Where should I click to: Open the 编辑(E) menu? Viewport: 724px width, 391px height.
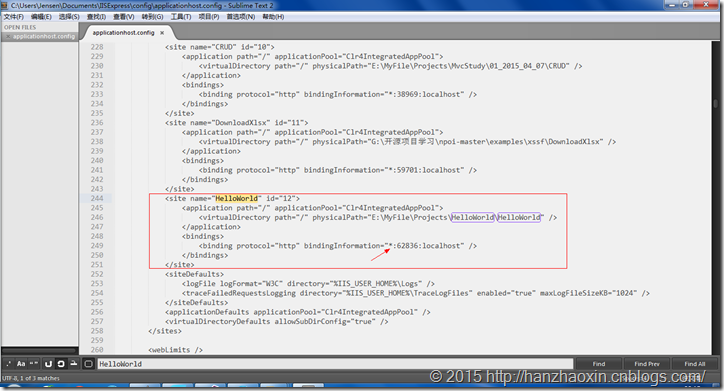click(41, 17)
